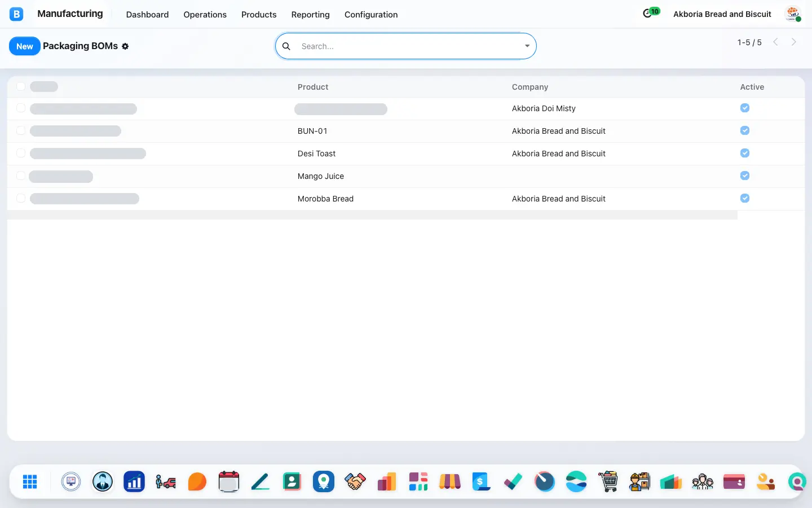
Task: Click the user avatar in the top bar
Action: tap(793, 14)
